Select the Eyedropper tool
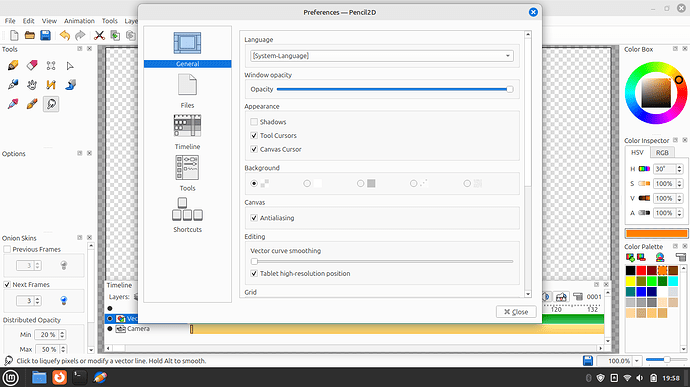 coord(13,104)
